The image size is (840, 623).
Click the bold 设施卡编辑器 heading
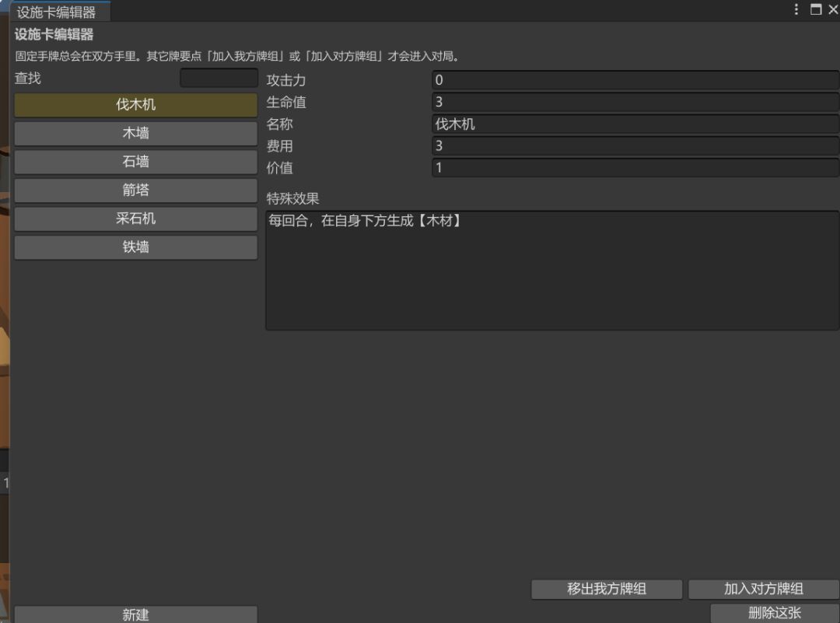(54, 35)
